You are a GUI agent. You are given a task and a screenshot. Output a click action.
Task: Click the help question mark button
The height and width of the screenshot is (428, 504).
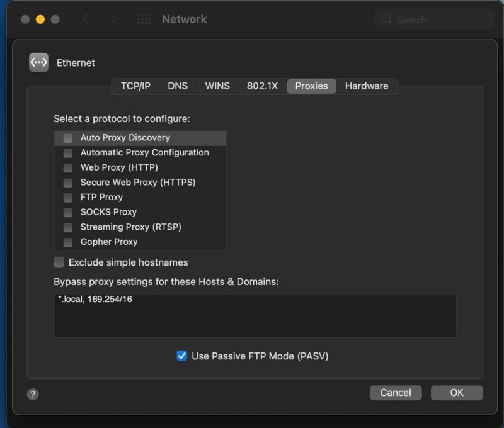click(33, 394)
